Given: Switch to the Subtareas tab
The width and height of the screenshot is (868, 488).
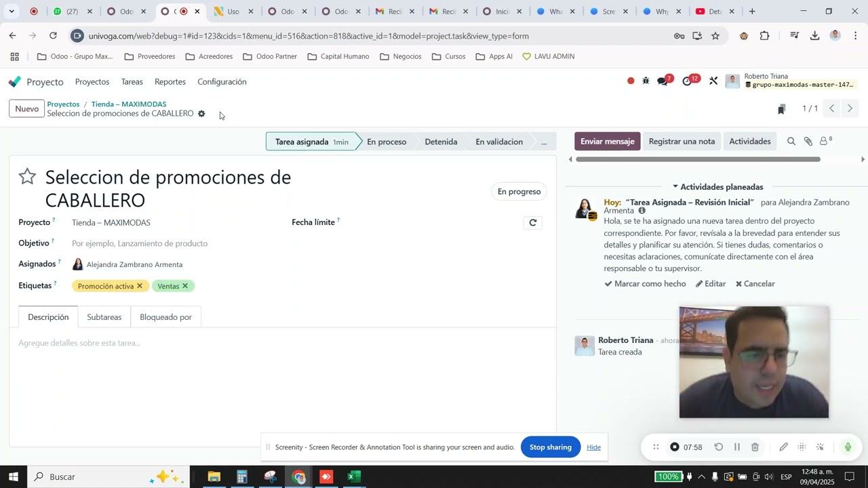Looking at the screenshot, I should [104, 317].
